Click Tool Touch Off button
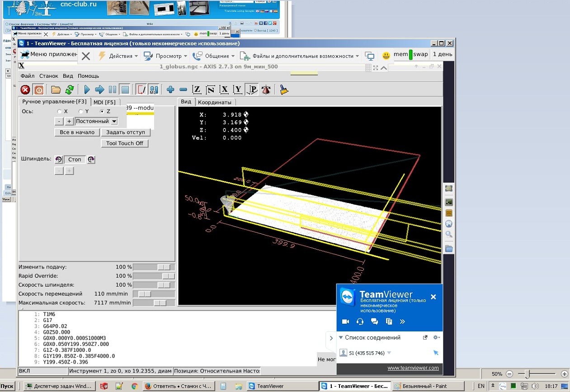Screen dimensions: 570x392 pyautogui.click(x=125, y=143)
